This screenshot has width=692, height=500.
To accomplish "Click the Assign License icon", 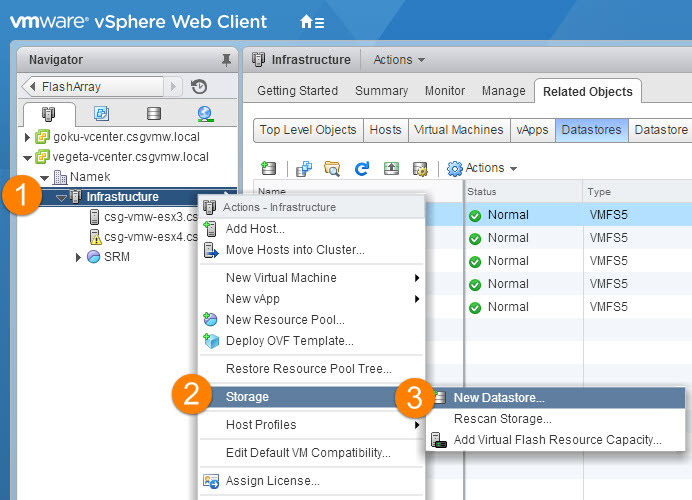I will pyautogui.click(x=211, y=481).
